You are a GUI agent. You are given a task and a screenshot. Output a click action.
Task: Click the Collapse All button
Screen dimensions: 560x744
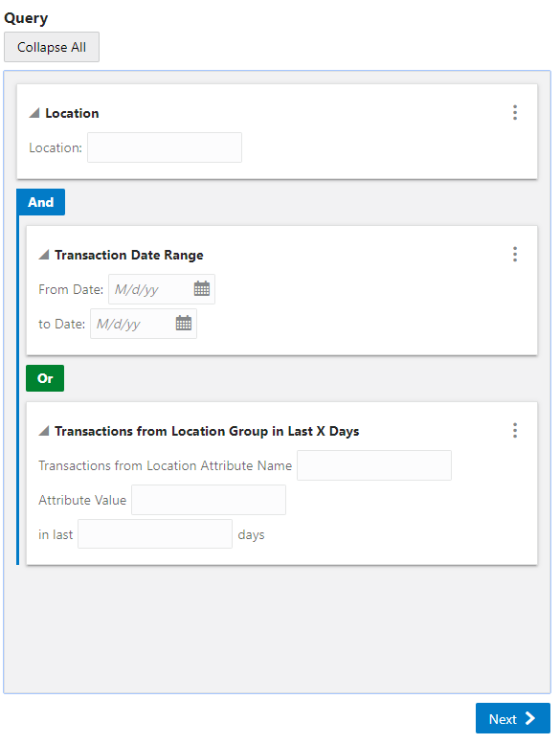coord(52,47)
